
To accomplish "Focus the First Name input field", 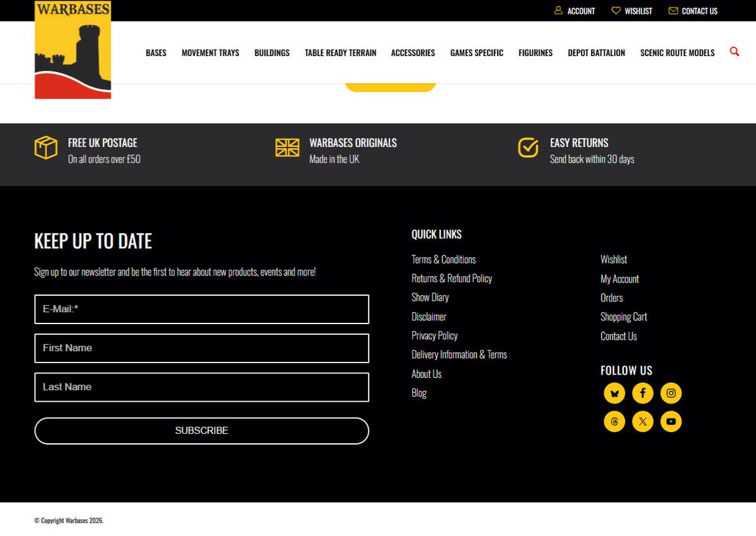I will point(202,348).
